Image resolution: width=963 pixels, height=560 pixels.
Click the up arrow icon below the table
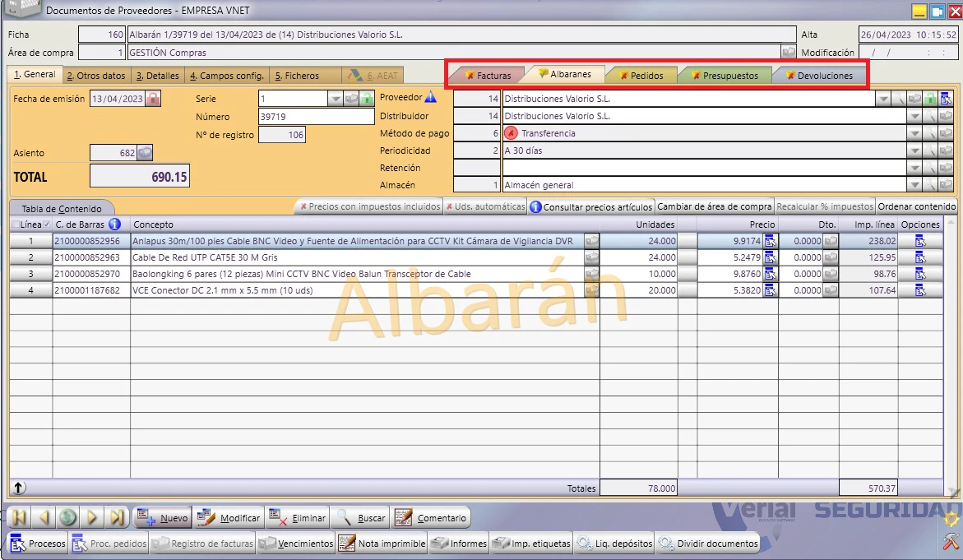(19, 488)
